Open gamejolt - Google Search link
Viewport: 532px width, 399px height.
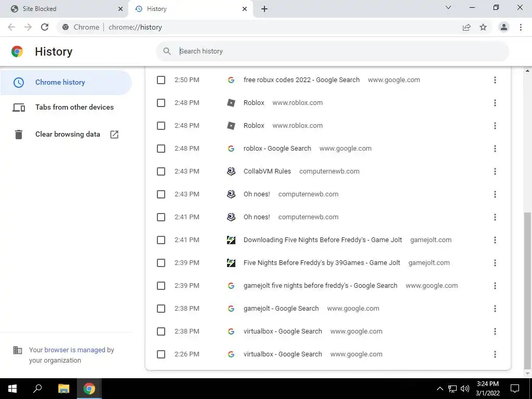[281, 309]
